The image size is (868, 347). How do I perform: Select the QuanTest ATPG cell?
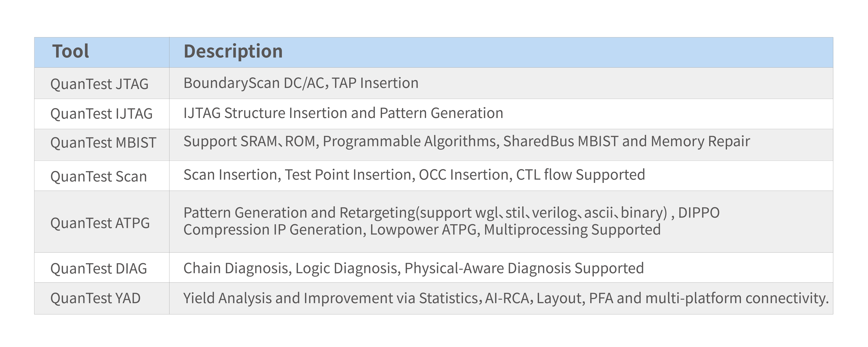point(100,223)
